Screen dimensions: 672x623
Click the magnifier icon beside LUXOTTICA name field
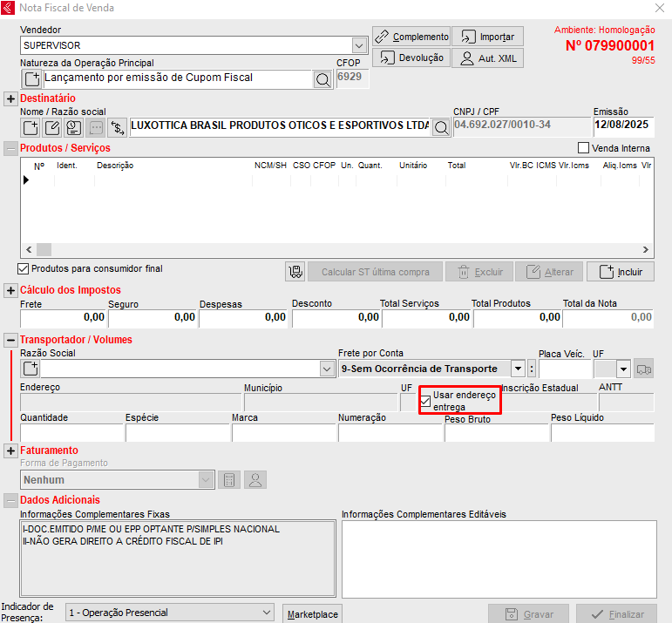442,128
